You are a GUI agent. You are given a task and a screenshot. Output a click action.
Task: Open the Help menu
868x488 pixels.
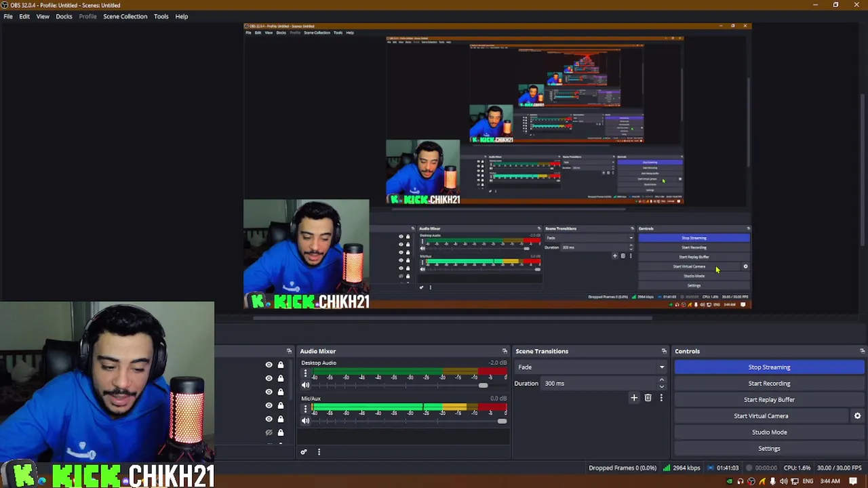tap(182, 16)
